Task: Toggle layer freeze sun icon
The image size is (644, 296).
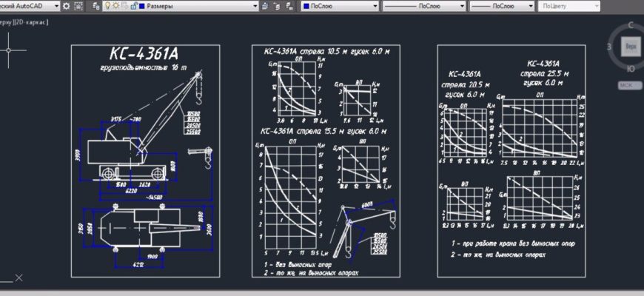Action: click(x=115, y=6)
